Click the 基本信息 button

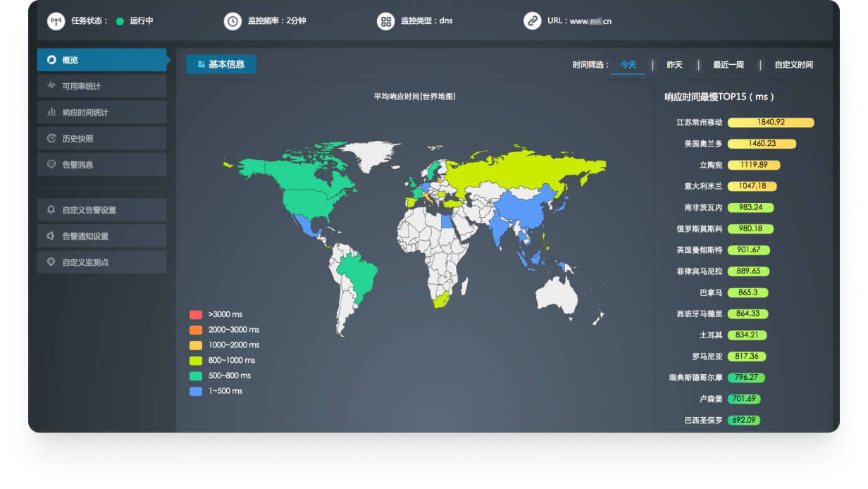point(221,64)
